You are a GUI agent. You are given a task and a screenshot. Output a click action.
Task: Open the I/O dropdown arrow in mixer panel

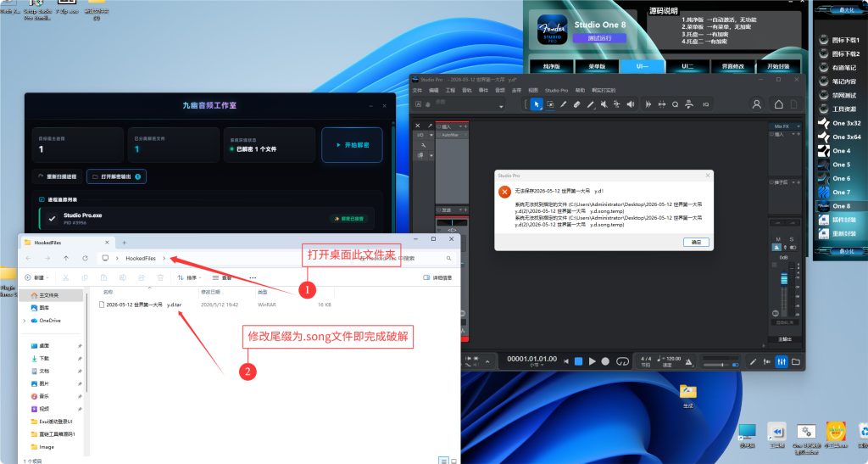click(431, 135)
